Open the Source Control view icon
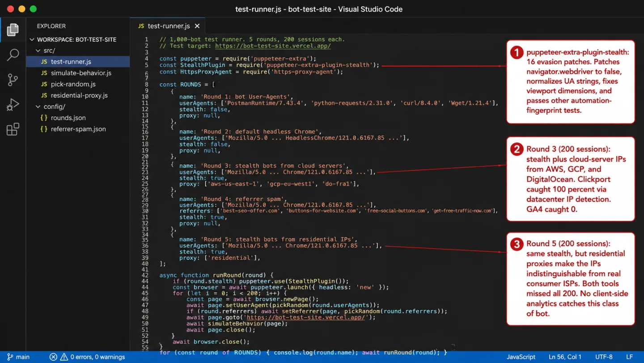 [13, 80]
